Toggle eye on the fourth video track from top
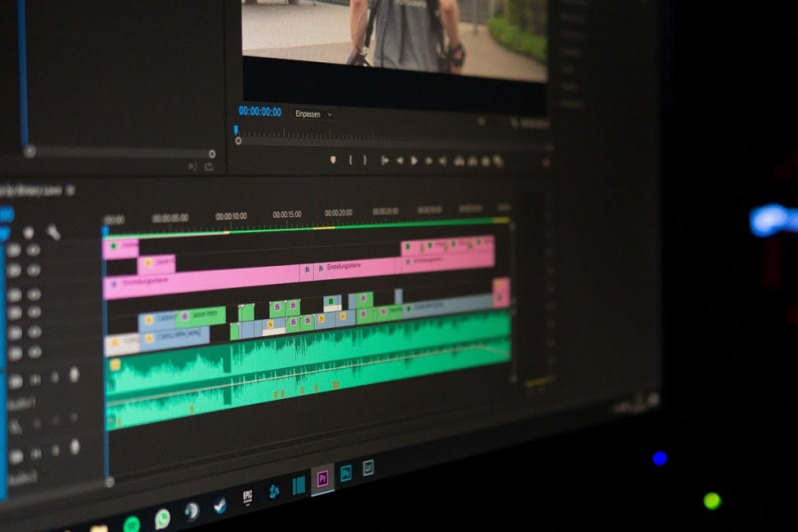 [34, 312]
